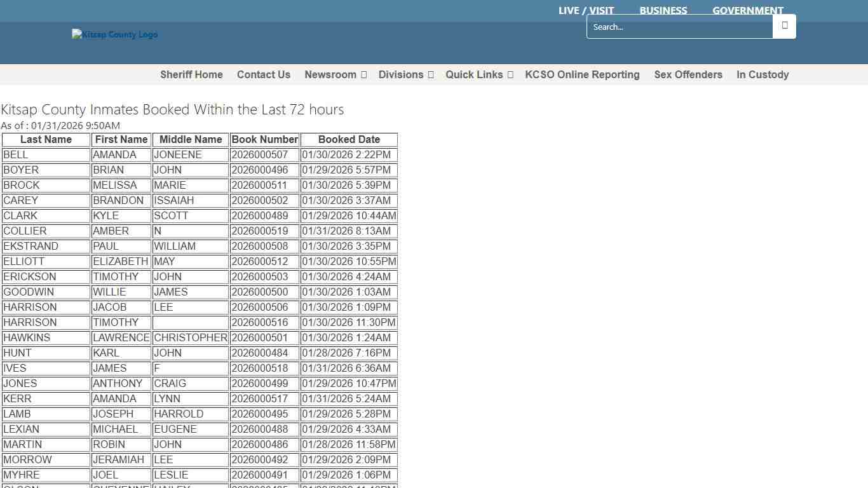Click the Booked Date column header
Viewport: 868px width, 488px height.
tap(349, 139)
